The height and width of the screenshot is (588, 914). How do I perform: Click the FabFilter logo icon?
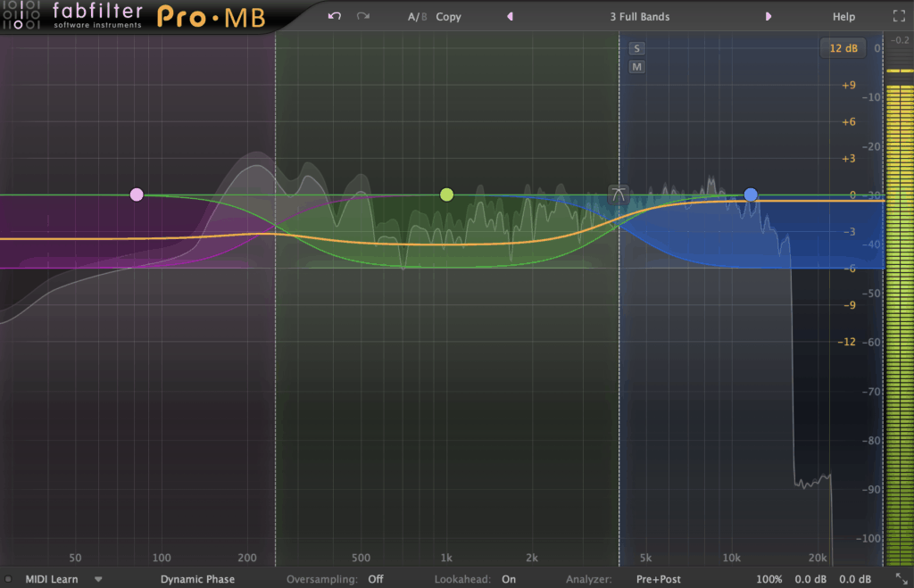pos(21,16)
